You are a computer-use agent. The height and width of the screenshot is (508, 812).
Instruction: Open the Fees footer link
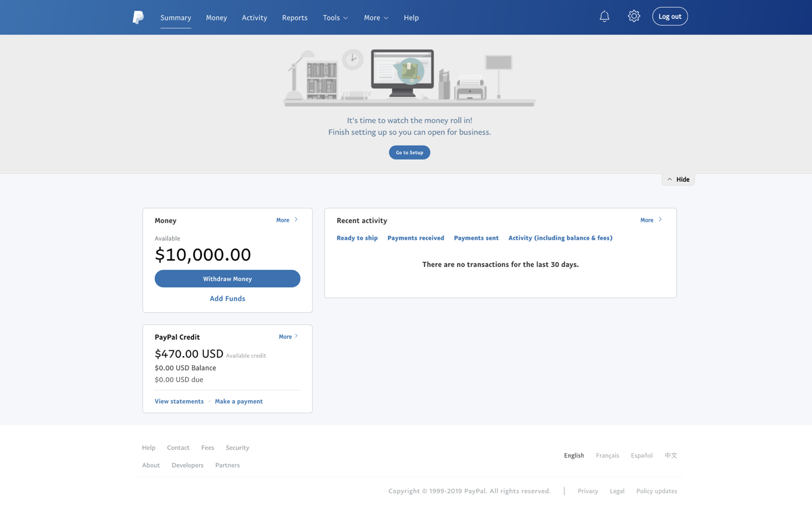(x=208, y=448)
